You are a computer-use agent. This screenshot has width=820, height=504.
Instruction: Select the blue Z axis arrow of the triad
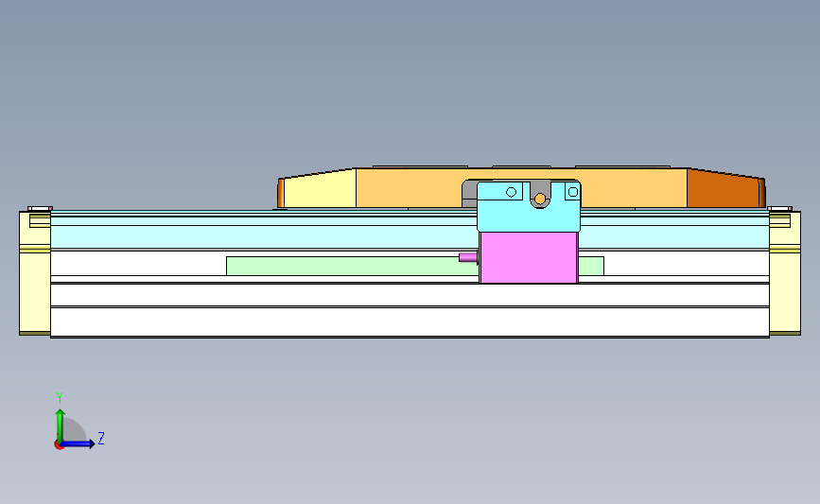(78, 443)
